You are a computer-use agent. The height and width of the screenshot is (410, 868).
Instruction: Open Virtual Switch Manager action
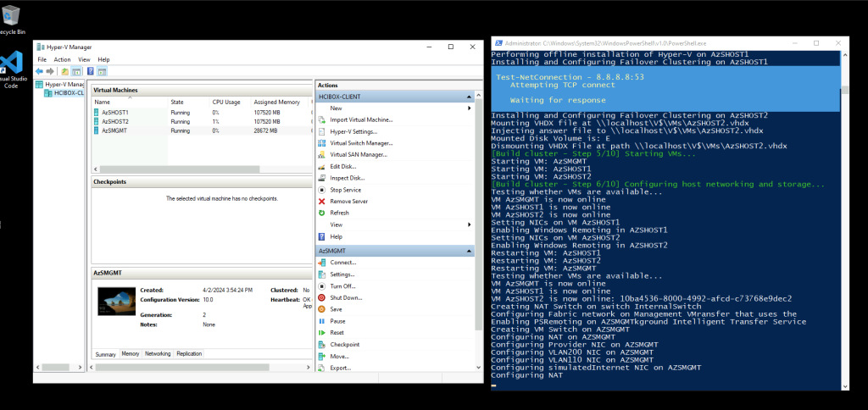pos(361,143)
